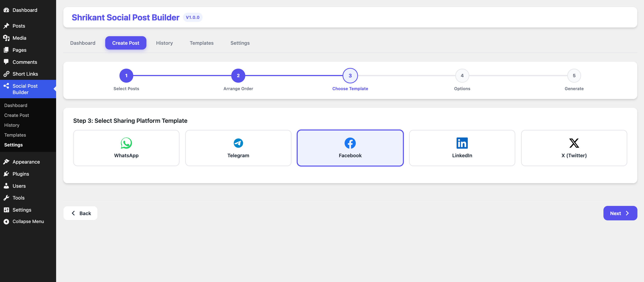Viewport: 644px width, 282px height.
Task: Open the Dashboard tab
Action: (83, 43)
